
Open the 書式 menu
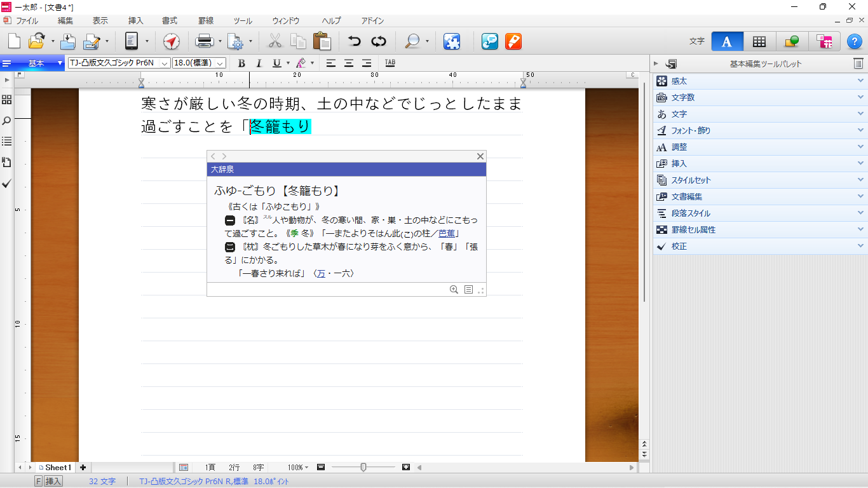click(170, 21)
